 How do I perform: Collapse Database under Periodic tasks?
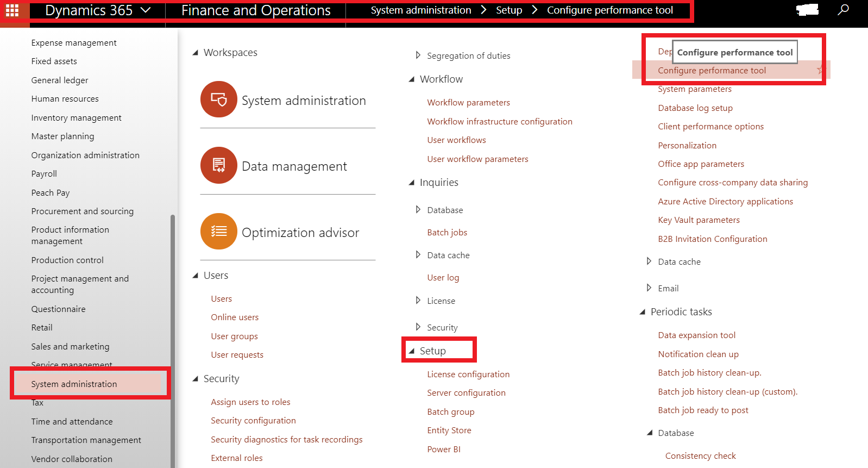650,433
